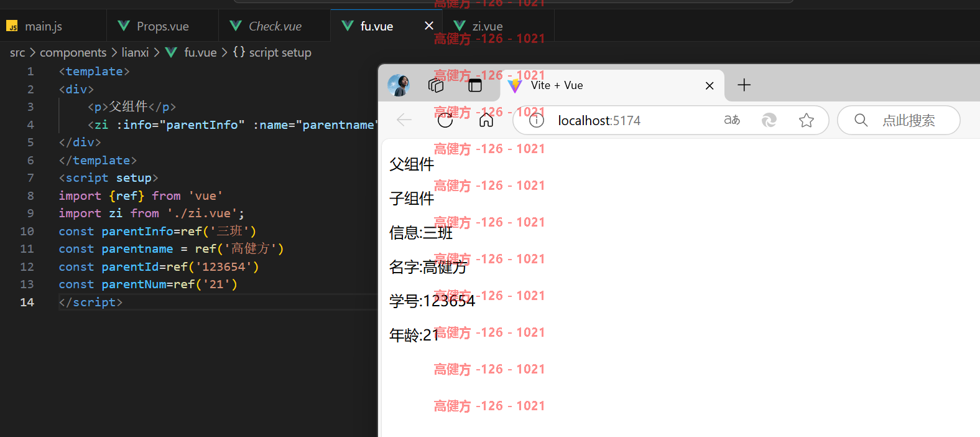Click the curly braces icon in breadcrumb
Viewport: 980px width, 437px height.
(239, 52)
